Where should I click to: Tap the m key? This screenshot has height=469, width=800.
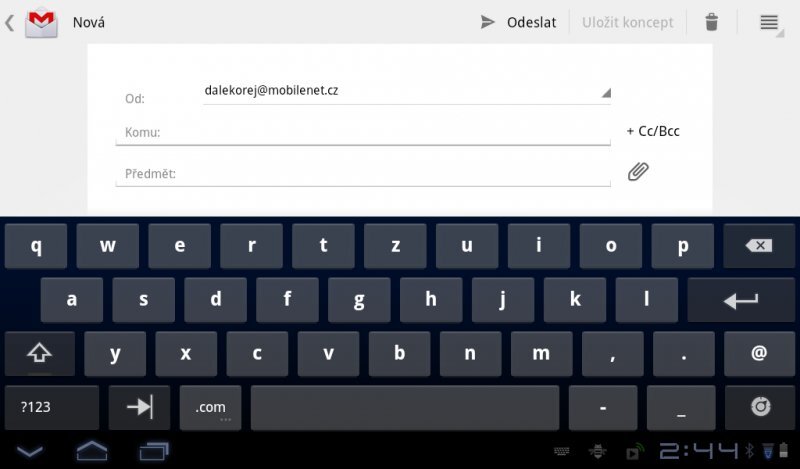point(541,354)
